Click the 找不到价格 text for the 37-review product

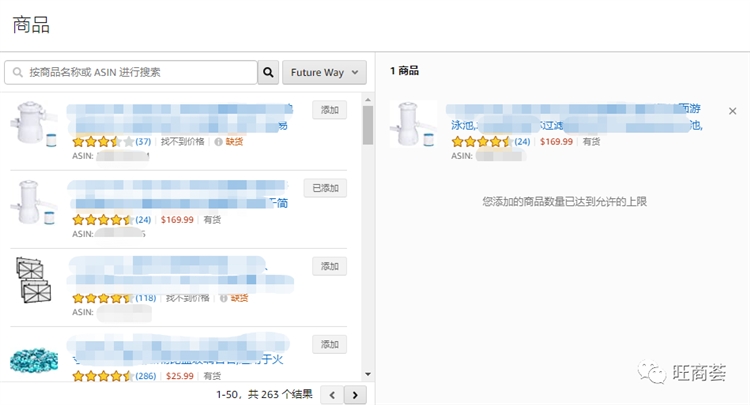tap(182, 142)
